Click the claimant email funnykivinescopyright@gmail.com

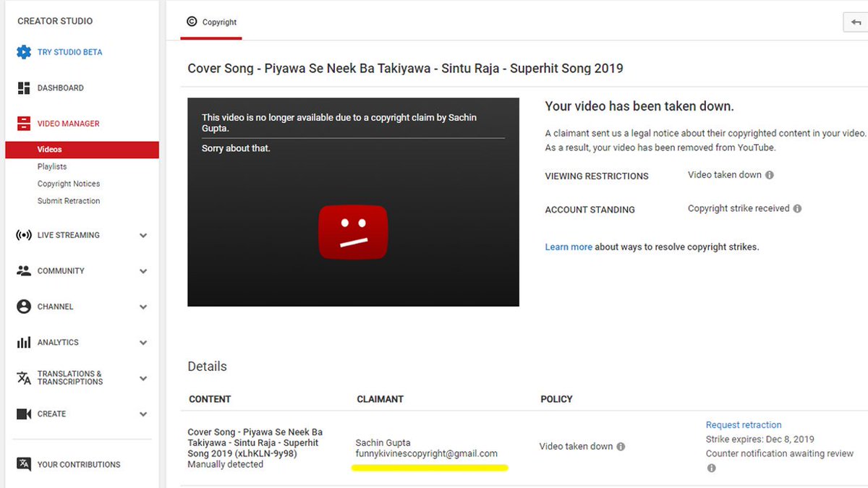(x=427, y=454)
